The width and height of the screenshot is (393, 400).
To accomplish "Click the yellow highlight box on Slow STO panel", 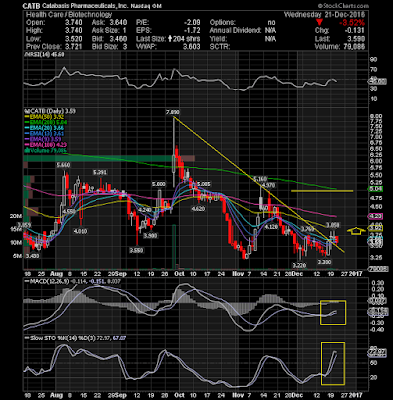I will [x=333, y=363].
